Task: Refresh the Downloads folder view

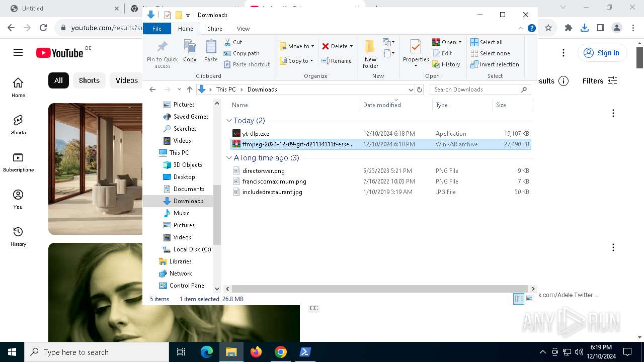Action: [x=420, y=89]
